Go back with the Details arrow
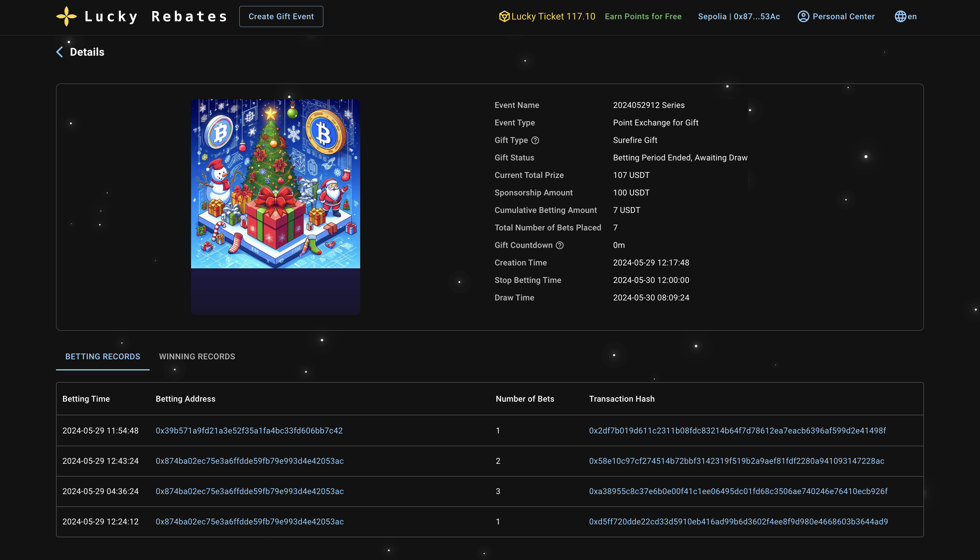Viewport: 980px width, 560px height. [x=60, y=52]
